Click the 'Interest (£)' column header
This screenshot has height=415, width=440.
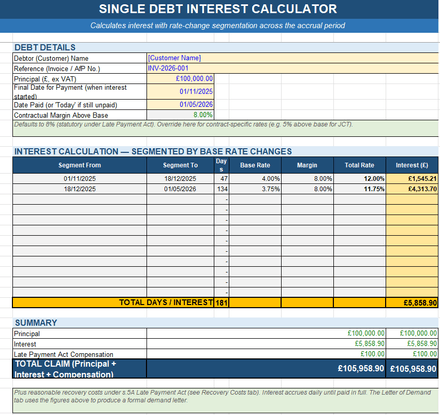point(412,165)
